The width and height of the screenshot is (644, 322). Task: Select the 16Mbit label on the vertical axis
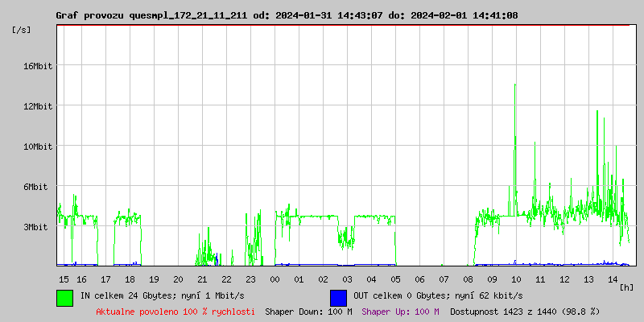point(38,66)
